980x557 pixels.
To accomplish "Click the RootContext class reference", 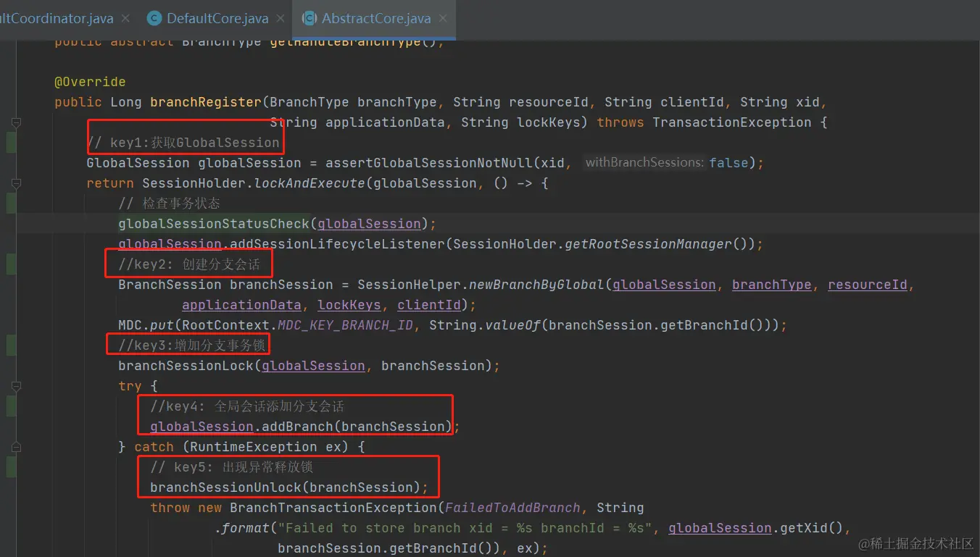I will point(225,325).
